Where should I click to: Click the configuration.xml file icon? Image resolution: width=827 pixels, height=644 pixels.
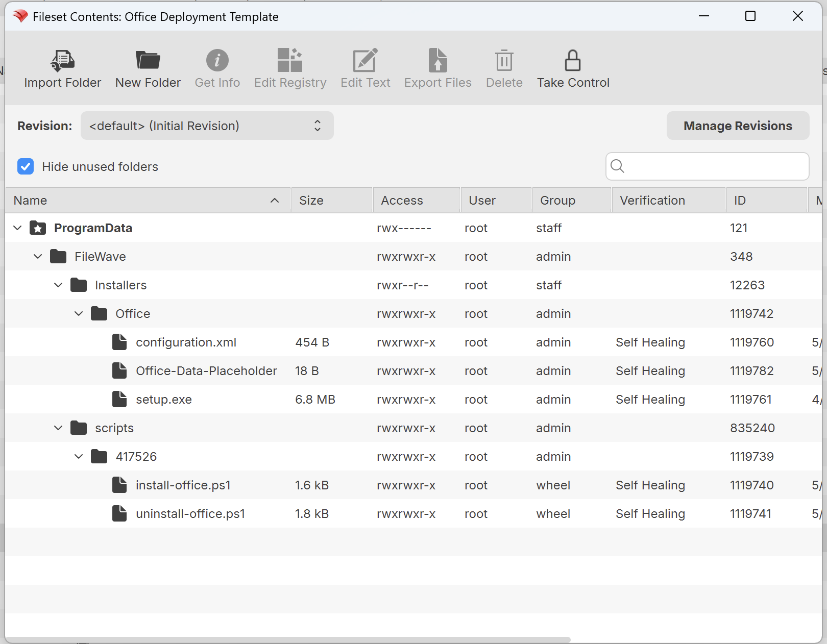click(119, 342)
